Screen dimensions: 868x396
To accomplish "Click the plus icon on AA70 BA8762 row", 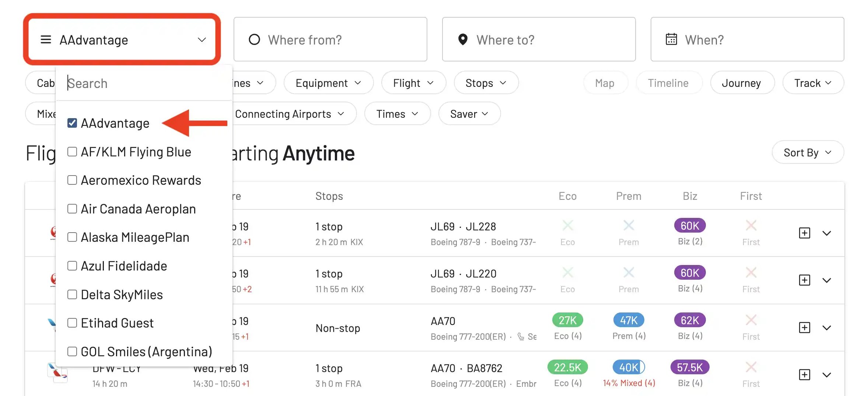I will [804, 375].
